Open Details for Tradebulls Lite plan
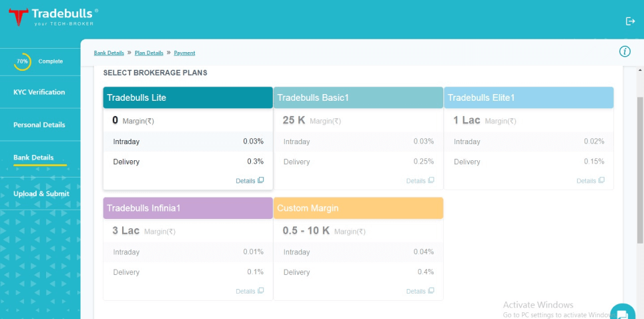This screenshot has height=319, width=644. click(x=250, y=181)
